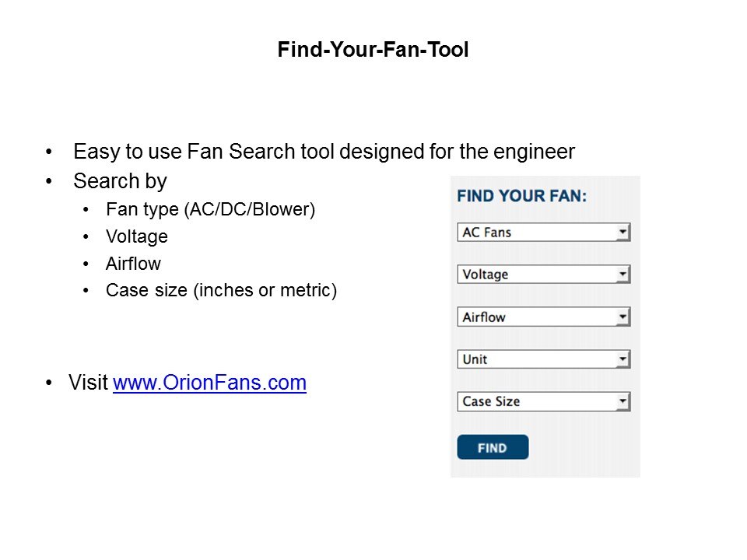Screen dimensions: 747x560
Task: Click the 'Search by' bullet text
Action: pos(120,182)
